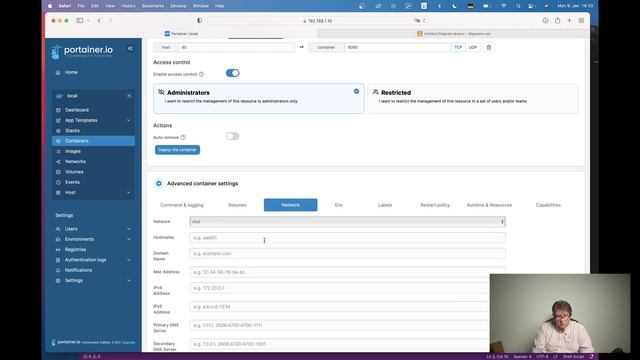Switch to the diagrams.net tab
The height and width of the screenshot is (360, 640).
[453, 33]
